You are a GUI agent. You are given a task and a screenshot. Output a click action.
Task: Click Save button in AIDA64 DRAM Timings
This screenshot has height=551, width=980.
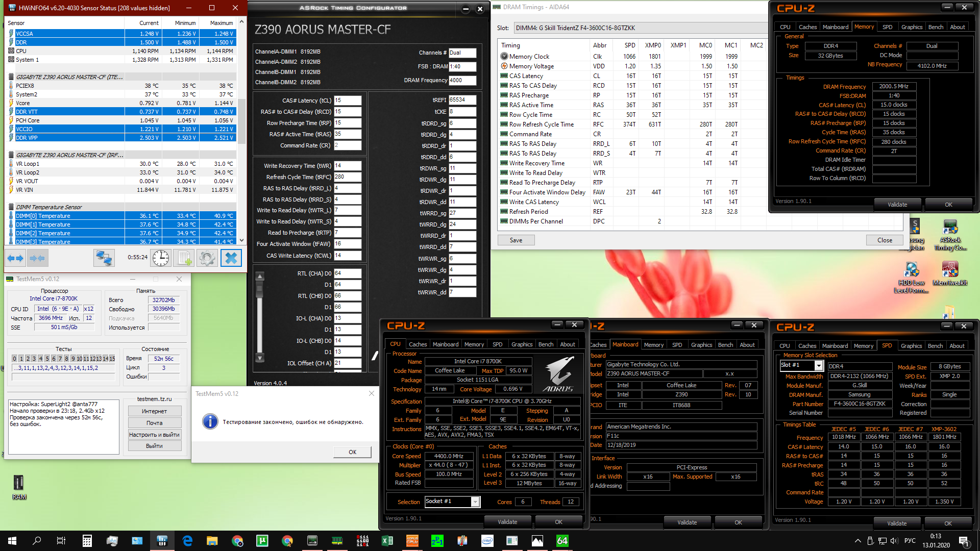(x=516, y=240)
